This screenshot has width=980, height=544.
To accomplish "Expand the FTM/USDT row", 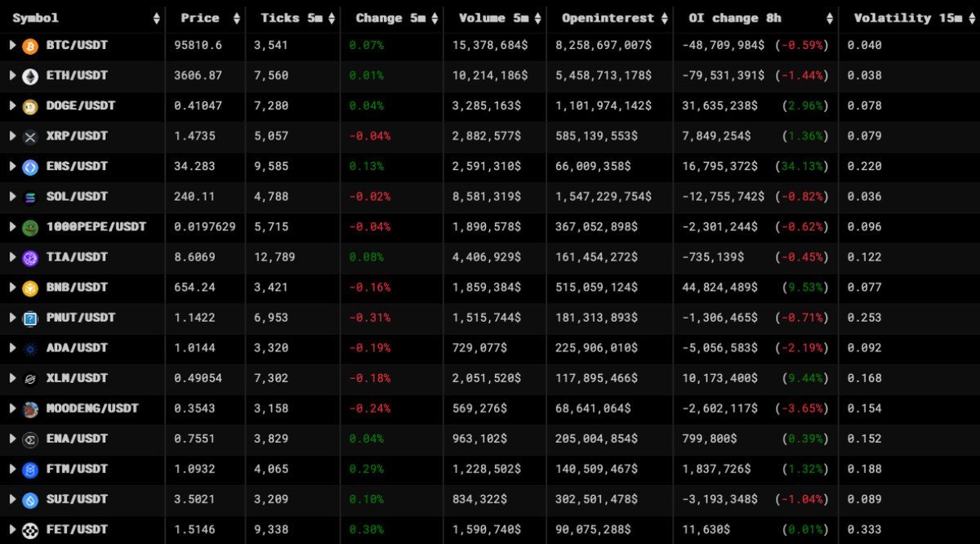I will pos(12,468).
